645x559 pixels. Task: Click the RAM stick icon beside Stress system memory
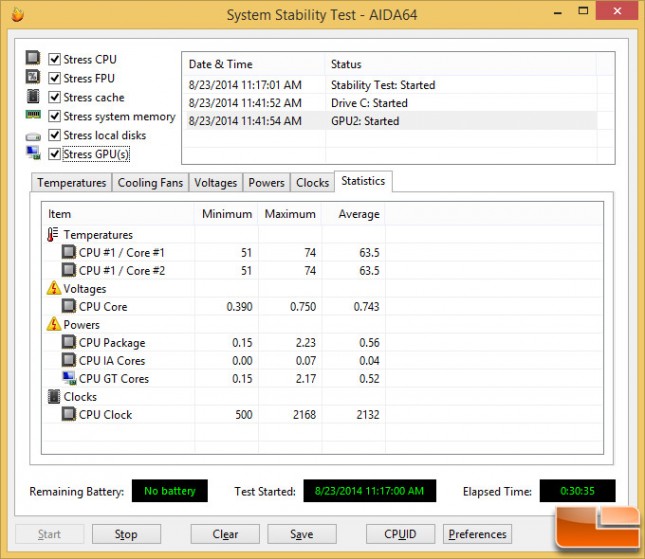point(33,114)
